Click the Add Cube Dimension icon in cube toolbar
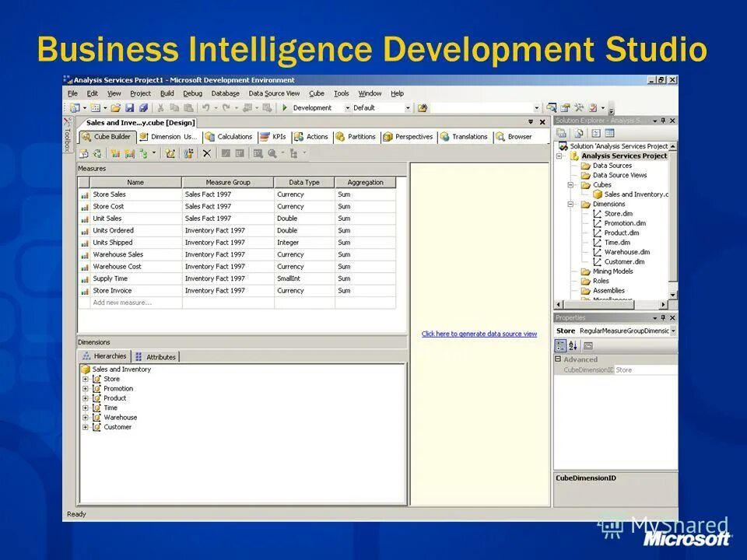 pos(170,153)
